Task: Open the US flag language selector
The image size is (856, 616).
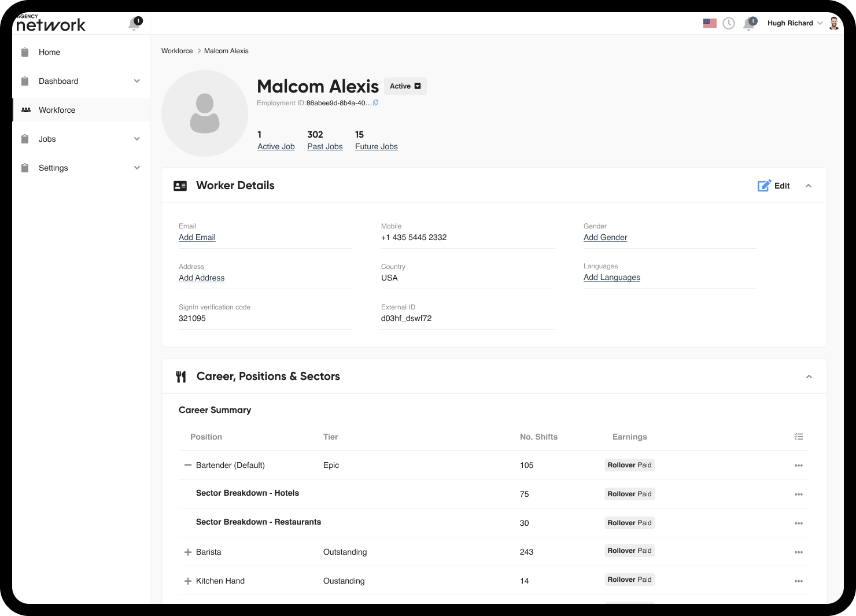Action: pyautogui.click(x=710, y=23)
